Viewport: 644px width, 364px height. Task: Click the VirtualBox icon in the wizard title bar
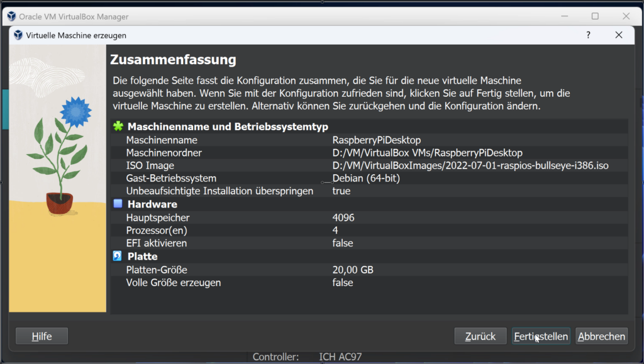pos(18,35)
